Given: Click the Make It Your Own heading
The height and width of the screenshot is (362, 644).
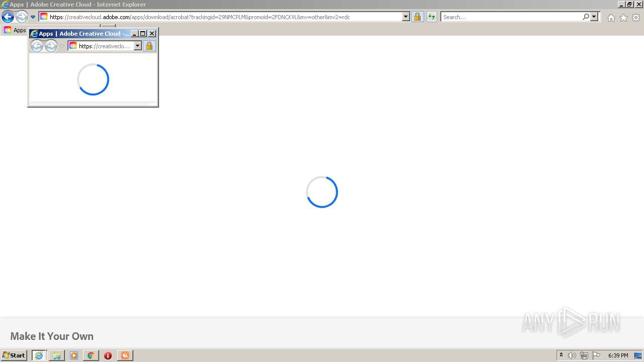Looking at the screenshot, I should pos(52,336).
